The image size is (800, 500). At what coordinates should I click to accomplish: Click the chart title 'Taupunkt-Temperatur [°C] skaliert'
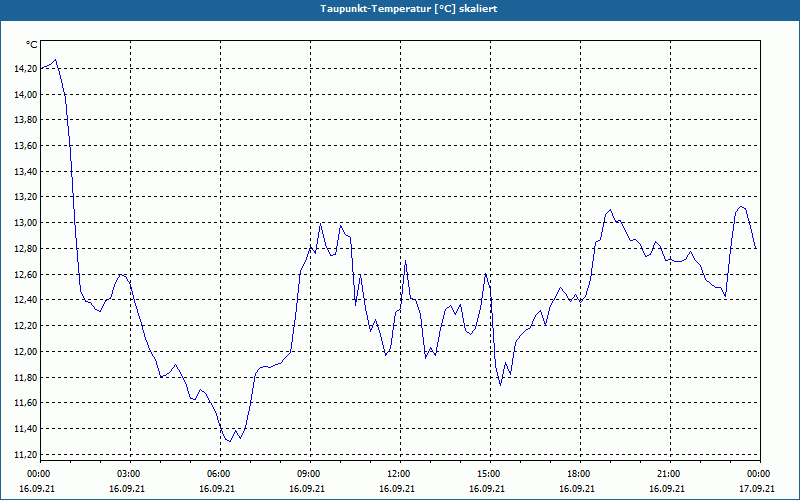409,9
